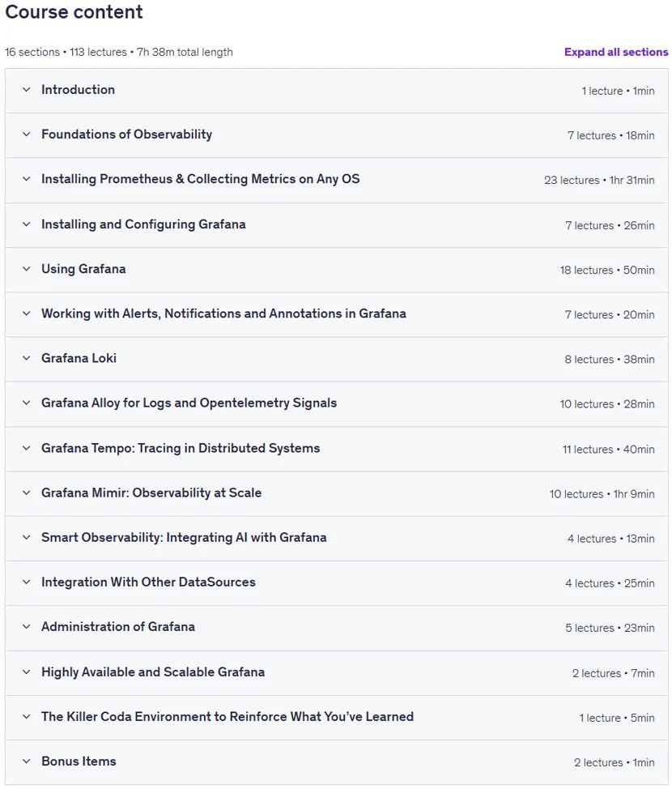
Task: Select Administration of Grafana title
Action: coord(118,627)
